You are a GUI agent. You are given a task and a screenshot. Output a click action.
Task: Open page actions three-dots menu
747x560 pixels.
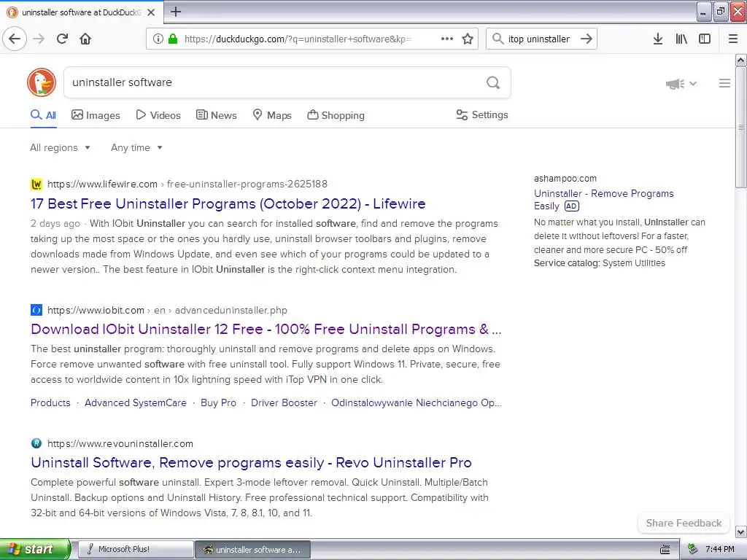447,39
